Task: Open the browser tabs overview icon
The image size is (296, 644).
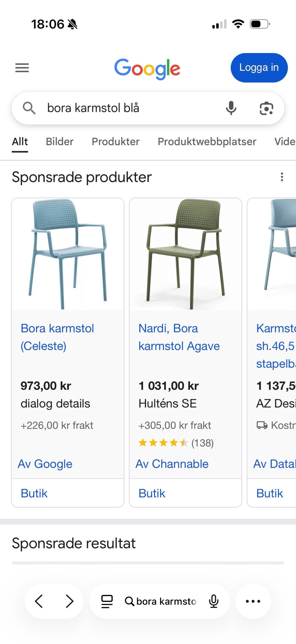Action: (107, 601)
